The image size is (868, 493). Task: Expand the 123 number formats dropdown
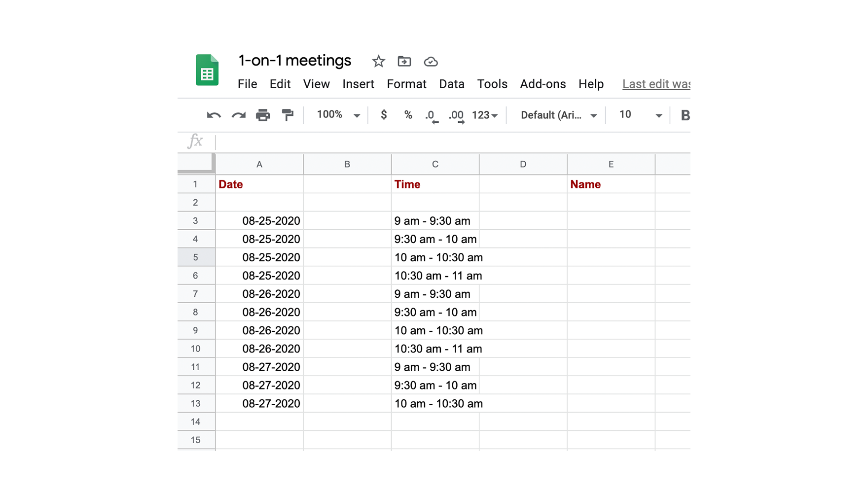[x=485, y=115]
